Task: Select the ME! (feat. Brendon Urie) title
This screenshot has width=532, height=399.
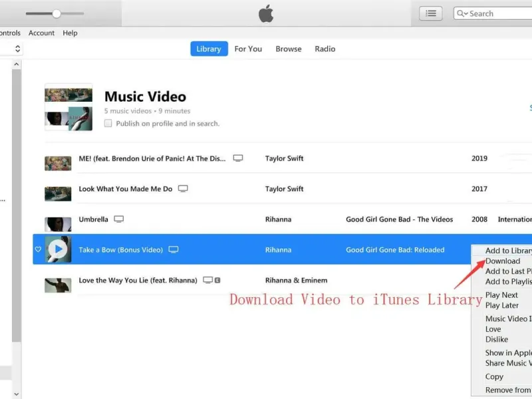Action: pos(152,158)
